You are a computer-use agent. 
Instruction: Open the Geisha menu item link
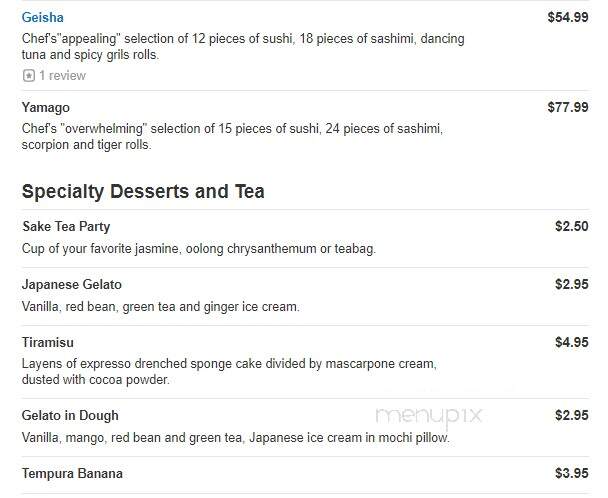[43, 17]
